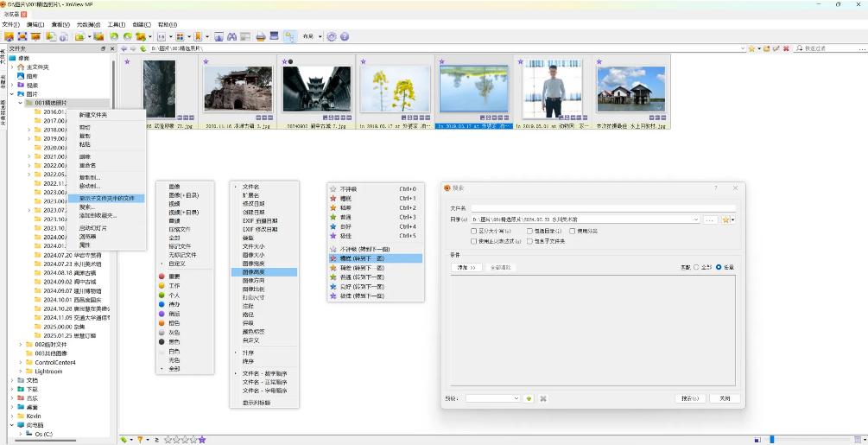Screen dimensions: 868x445
Task: Open the 文件(F) menu
Action: point(11,25)
